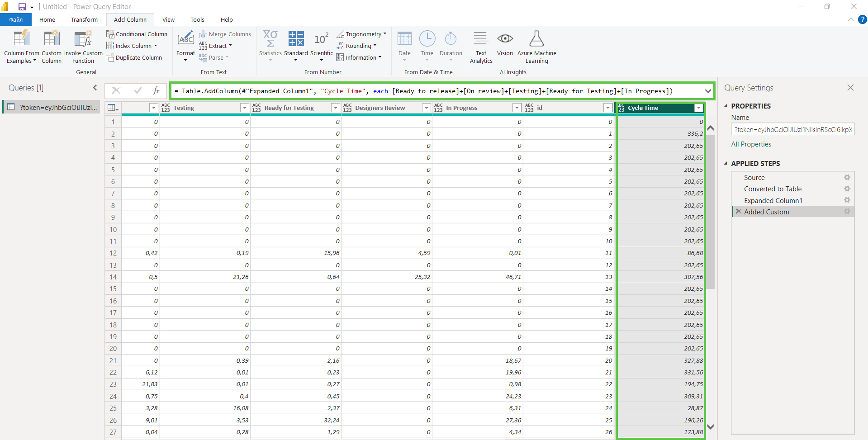This screenshot has width=868, height=440.
Task: Switch to the Transform tab
Action: (84, 20)
